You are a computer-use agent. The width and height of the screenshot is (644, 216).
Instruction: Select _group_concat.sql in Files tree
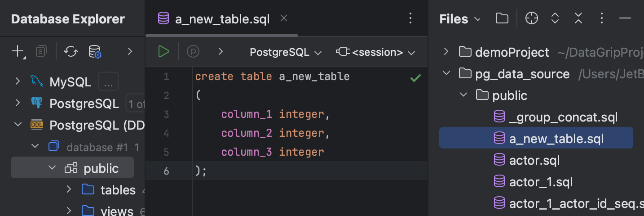(x=563, y=117)
